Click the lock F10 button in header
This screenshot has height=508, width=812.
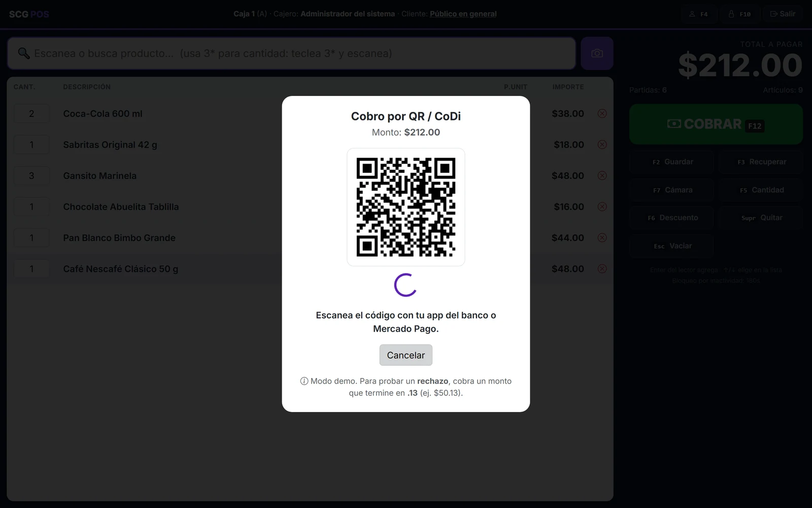point(739,14)
